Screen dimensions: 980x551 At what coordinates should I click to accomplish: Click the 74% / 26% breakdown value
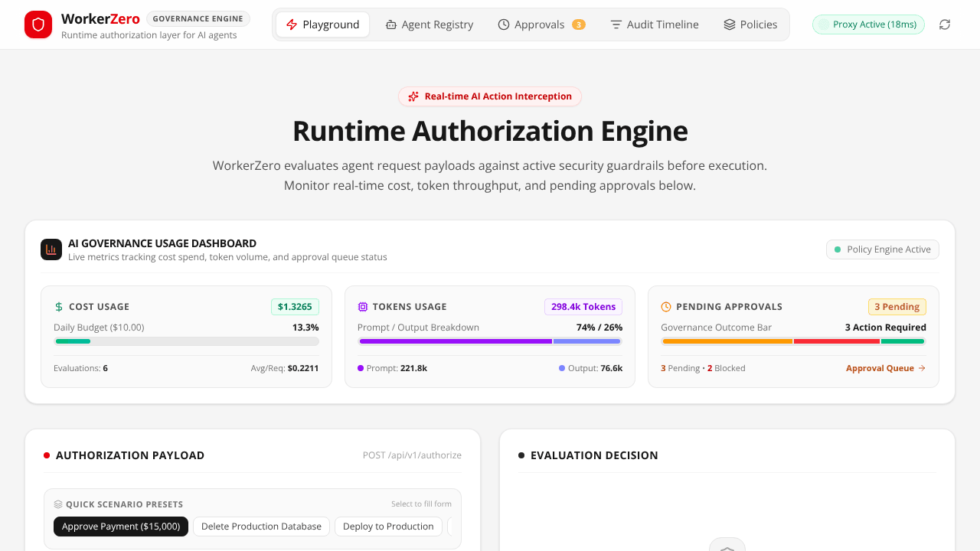(599, 328)
